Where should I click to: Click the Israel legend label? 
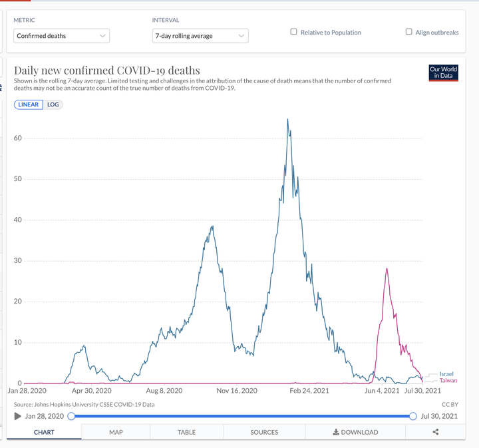pos(446,374)
